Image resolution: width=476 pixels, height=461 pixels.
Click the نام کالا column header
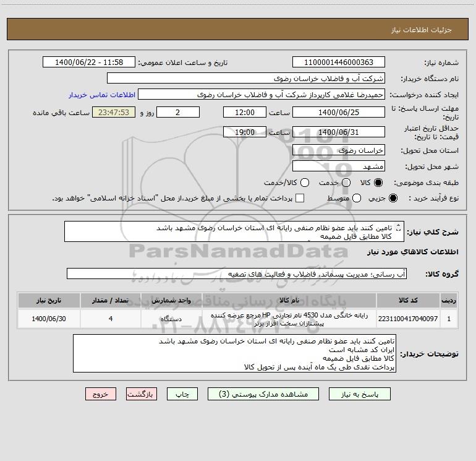pyautogui.click(x=289, y=300)
